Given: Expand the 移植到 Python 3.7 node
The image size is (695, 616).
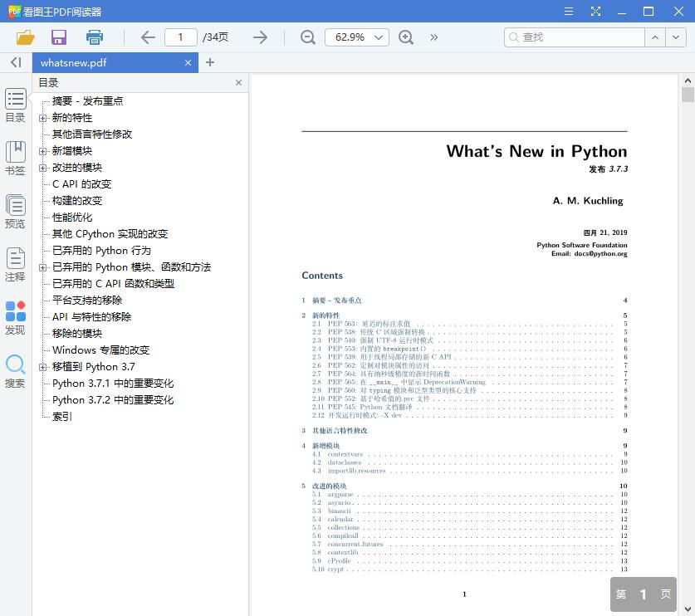Looking at the screenshot, I should [42, 368].
